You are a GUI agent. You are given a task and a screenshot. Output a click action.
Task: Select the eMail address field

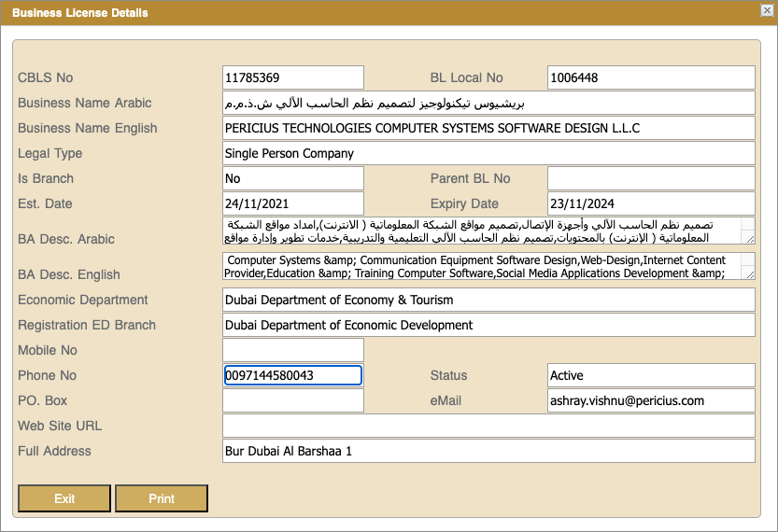pos(650,400)
